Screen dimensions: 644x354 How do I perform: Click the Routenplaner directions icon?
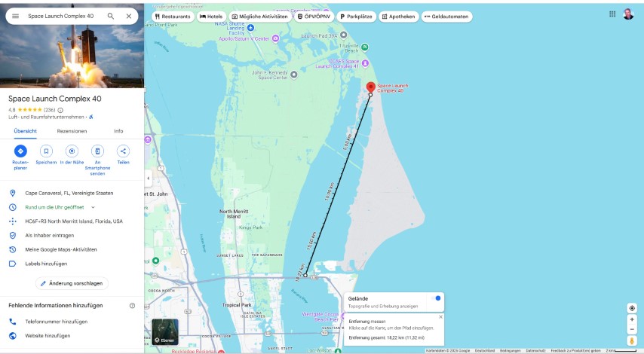[20, 151]
